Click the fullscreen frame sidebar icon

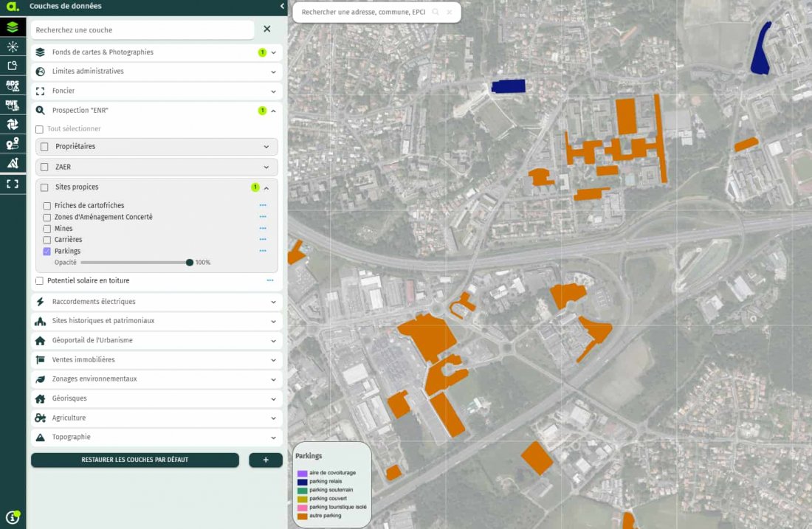(13, 184)
